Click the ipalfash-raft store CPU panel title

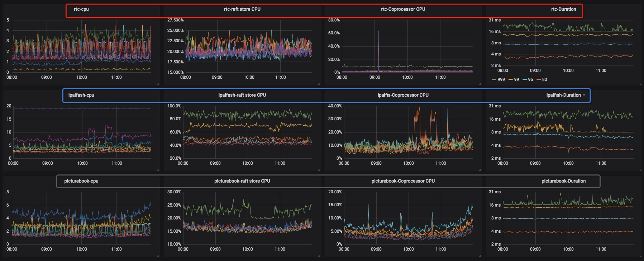tap(242, 95)
